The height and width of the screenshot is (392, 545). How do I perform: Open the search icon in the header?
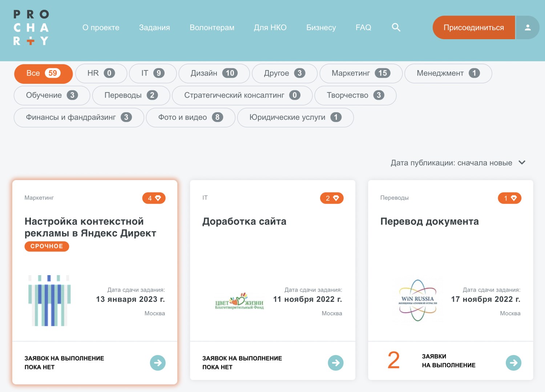pos(396,27)
